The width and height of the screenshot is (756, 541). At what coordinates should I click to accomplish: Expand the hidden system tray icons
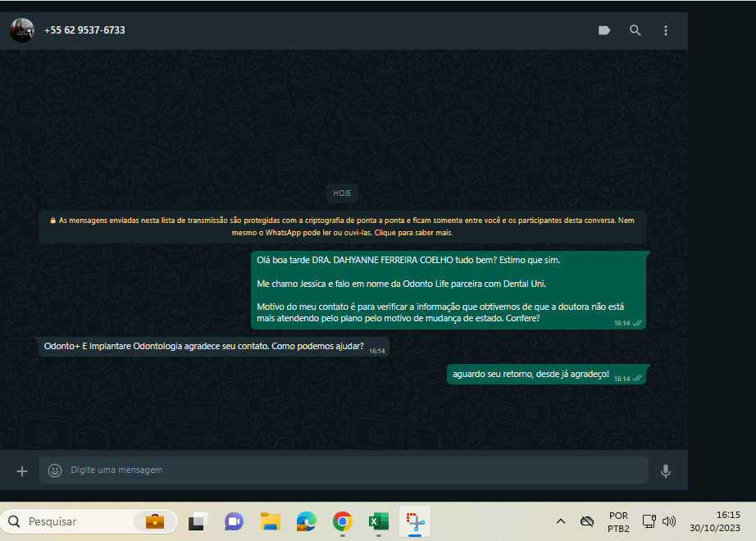point(561,521)
